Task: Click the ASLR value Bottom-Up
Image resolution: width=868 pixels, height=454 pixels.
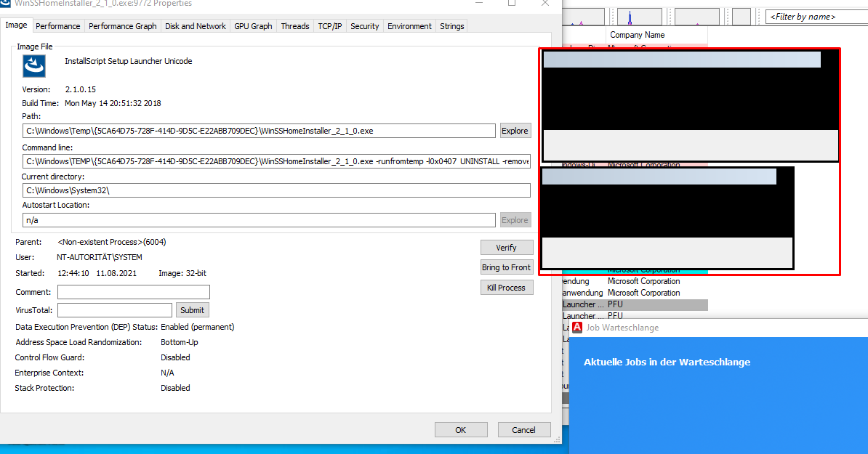Action: tap(180, 343)
